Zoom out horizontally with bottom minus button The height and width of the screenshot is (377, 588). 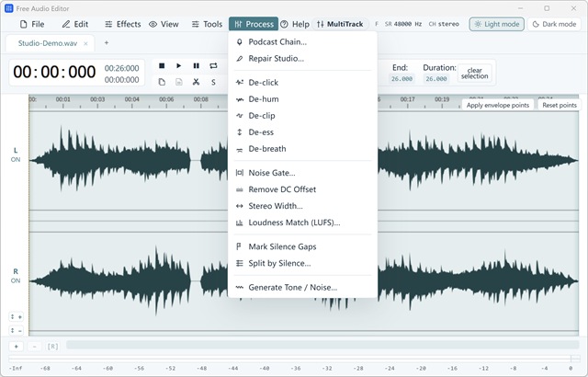35,347
